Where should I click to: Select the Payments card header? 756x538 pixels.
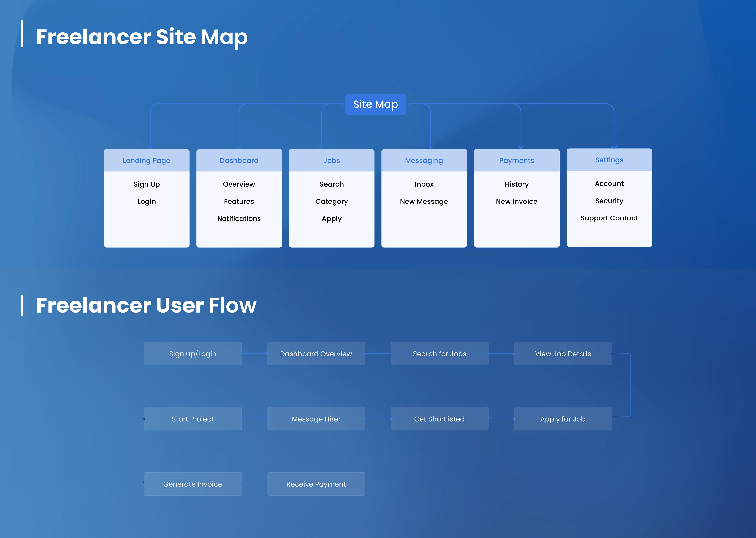click(x=517, y=160)
